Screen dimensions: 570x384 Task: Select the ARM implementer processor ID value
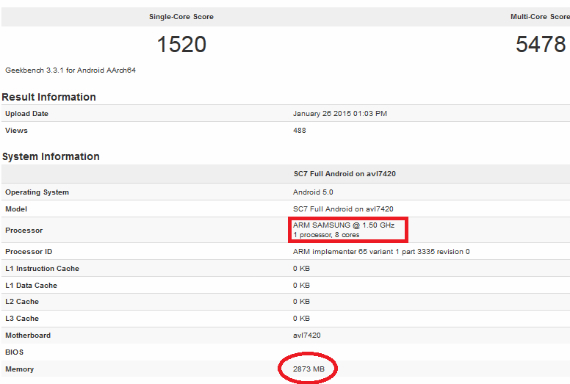pos(381,252)
